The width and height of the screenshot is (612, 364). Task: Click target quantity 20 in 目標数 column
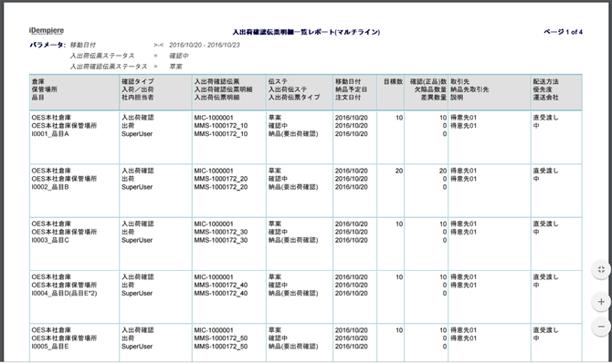coord(399,172)
